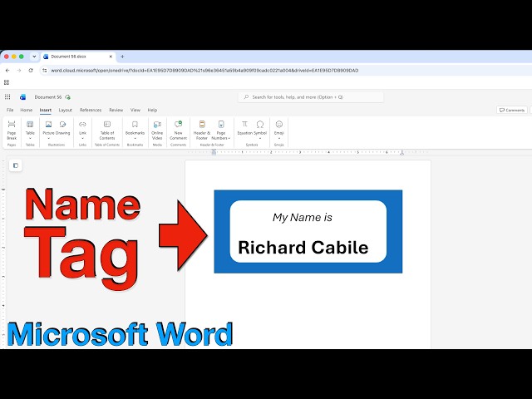Expand the Table dropdown arrow
This screenshot has width=532, height=399.
pyautogui.click(x=30, y=139)
